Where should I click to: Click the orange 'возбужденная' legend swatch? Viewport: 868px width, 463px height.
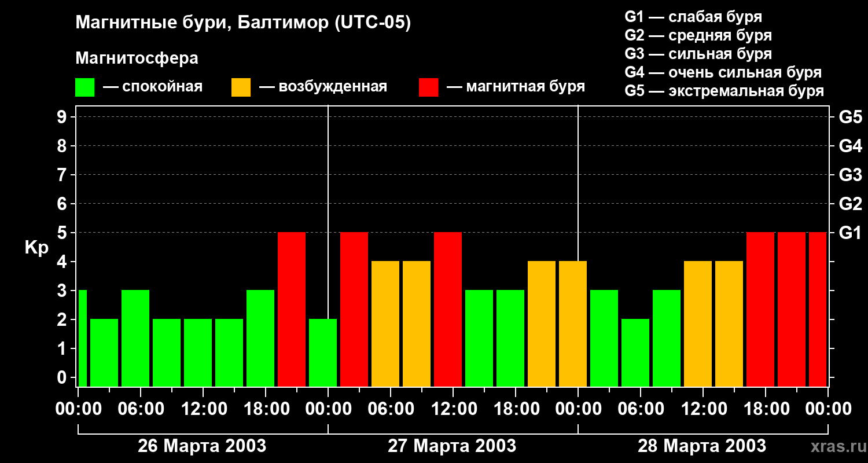tap(241, 87)
